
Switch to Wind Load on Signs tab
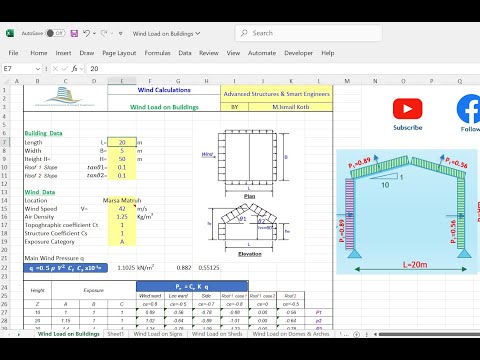pyautogui.click(x=158, y=334)
